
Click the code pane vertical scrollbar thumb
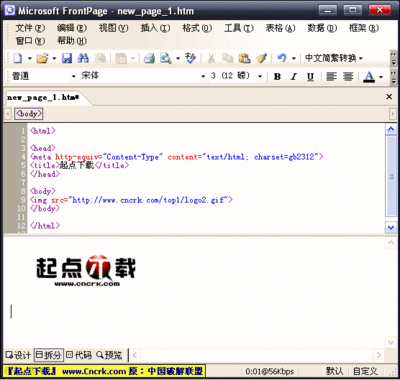point(391,176)
